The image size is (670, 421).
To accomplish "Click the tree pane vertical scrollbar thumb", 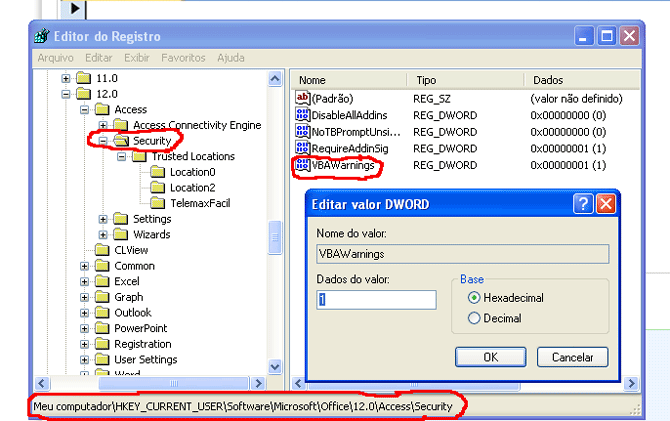I will pyautogui.click(x=275, y=237).
